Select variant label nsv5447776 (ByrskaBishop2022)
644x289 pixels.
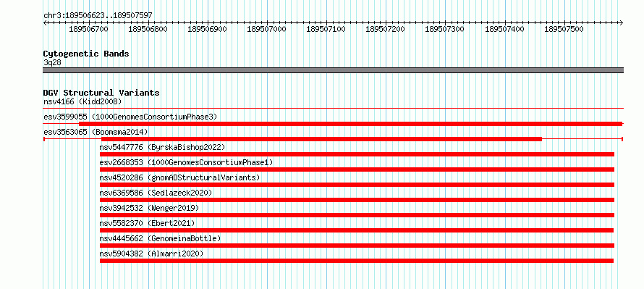click(162, 147)
